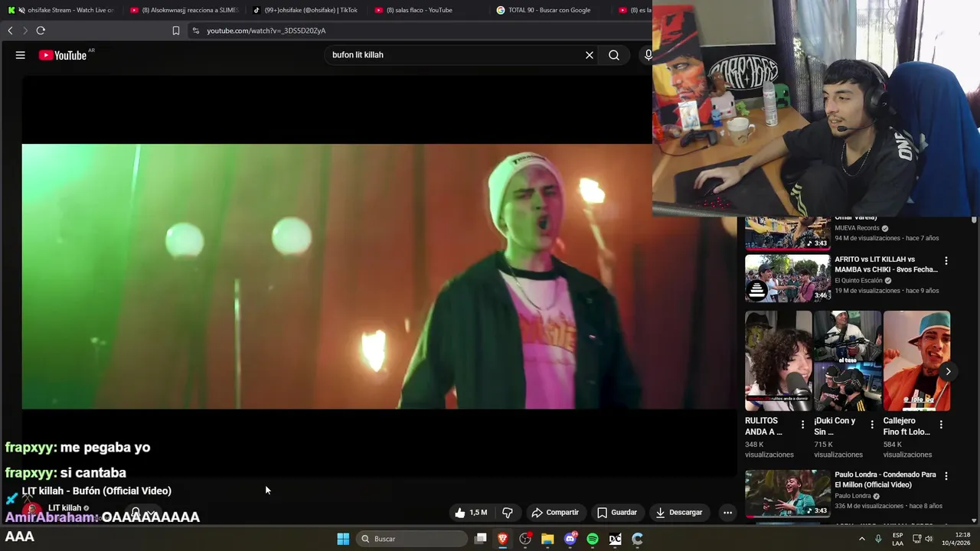Open File Explorer from the taskbar

click(547, 539)
